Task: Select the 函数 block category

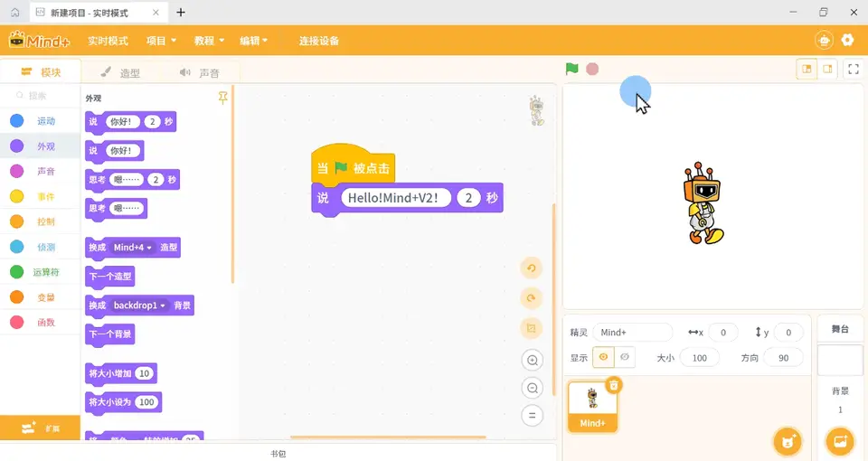Action: 40,322
